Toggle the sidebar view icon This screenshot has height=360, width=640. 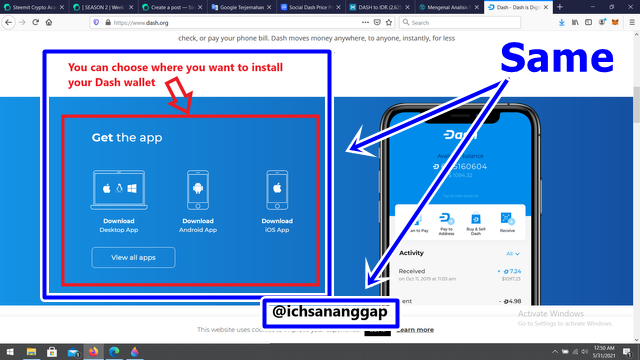(588, 22)
